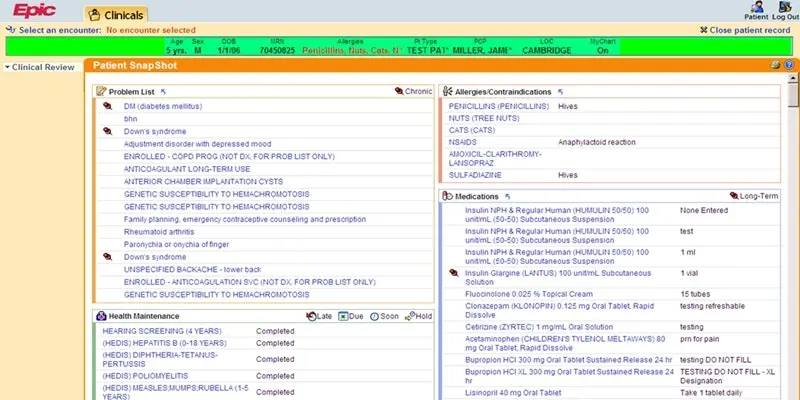Open ENROLLED - ANTICOAGULATION SVC problem
The width and height of the screenshot is (800, 400).
(249, 282)
